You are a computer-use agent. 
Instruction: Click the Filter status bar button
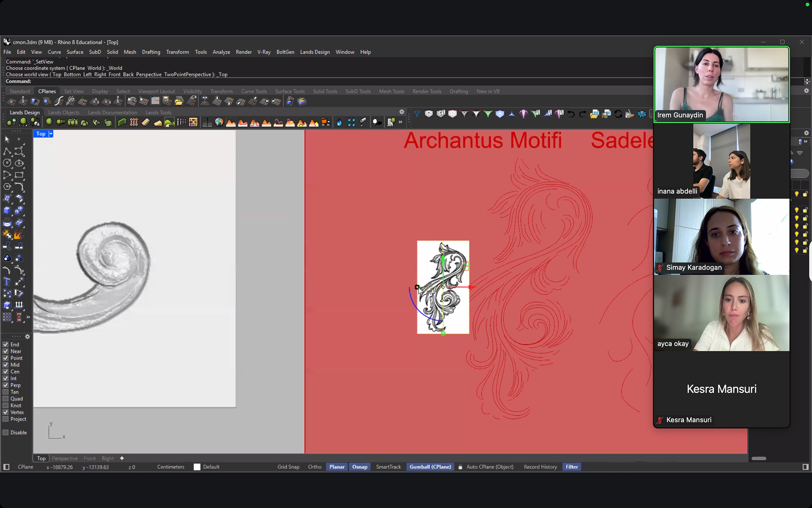click(572, 467)
